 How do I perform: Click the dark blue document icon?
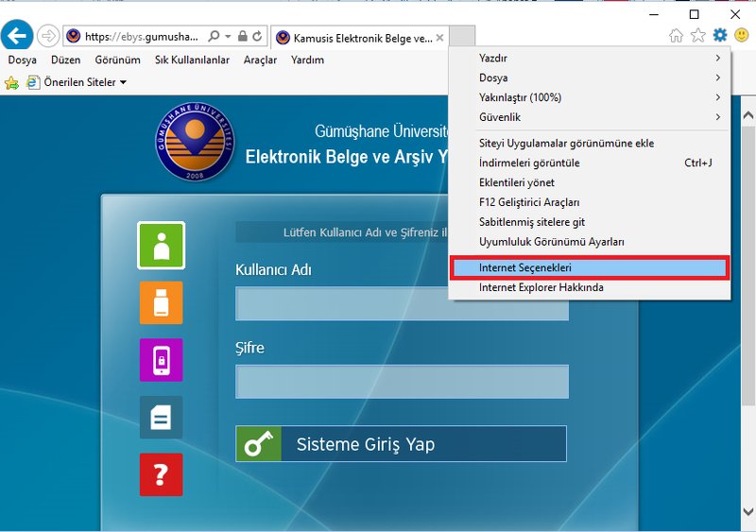coord(161,418)
